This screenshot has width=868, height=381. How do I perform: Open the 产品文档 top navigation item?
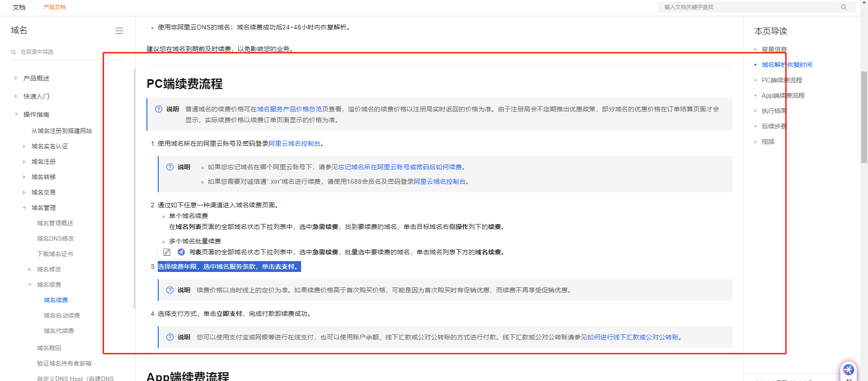coord(55,7)
